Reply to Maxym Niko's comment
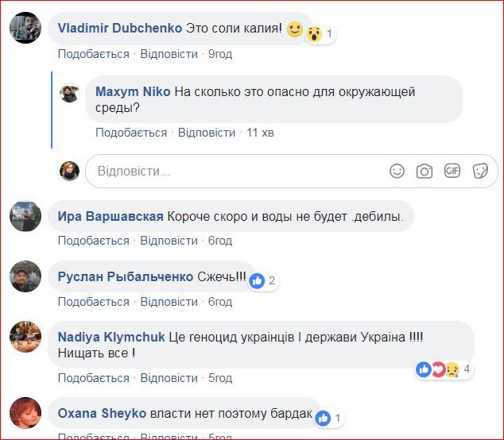Viewport: 504px width, 440px height. [x=207, y=133]
